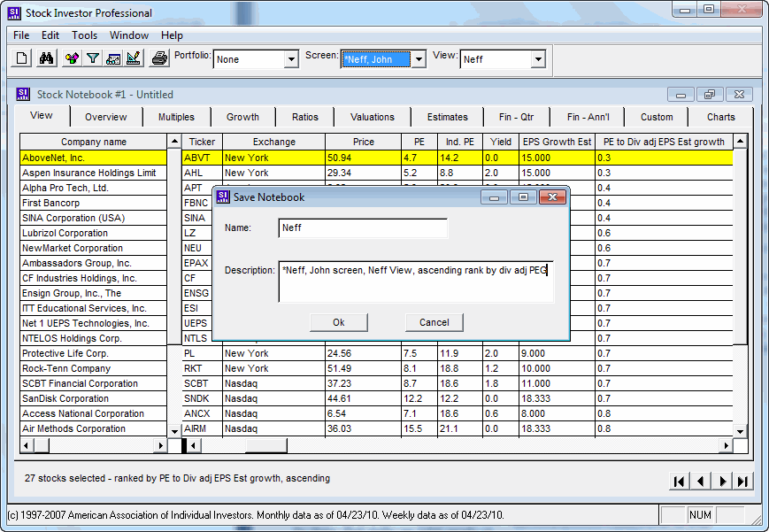769x532 pixels.
Task: Click the Name field containing Neff
Action: coord(362,228)
